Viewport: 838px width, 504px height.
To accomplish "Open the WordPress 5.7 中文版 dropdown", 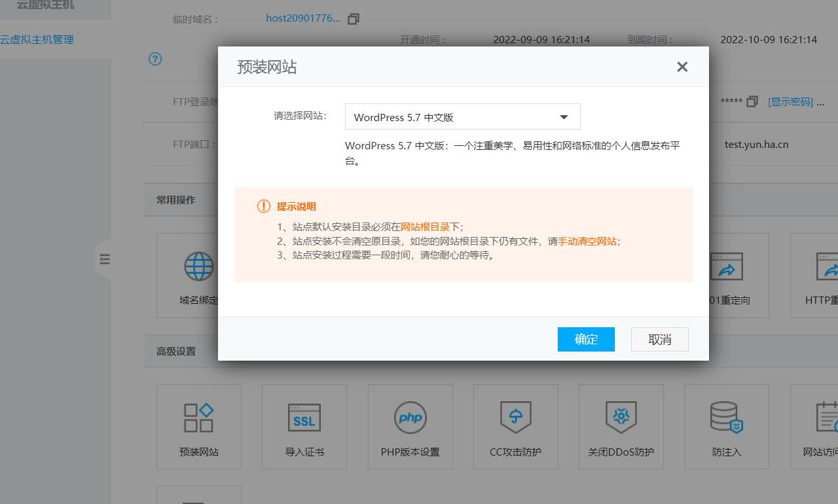I will tap(462, 117).
